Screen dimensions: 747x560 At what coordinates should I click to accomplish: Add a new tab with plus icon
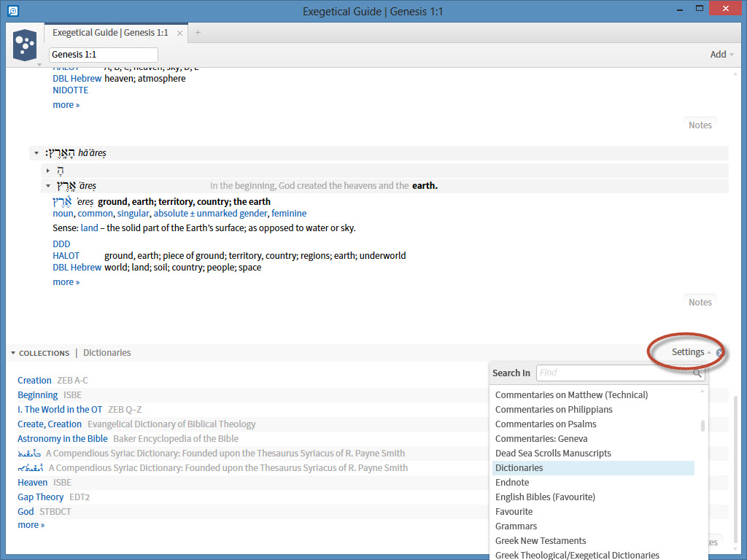pyautogui.click(x=198, y=32)
